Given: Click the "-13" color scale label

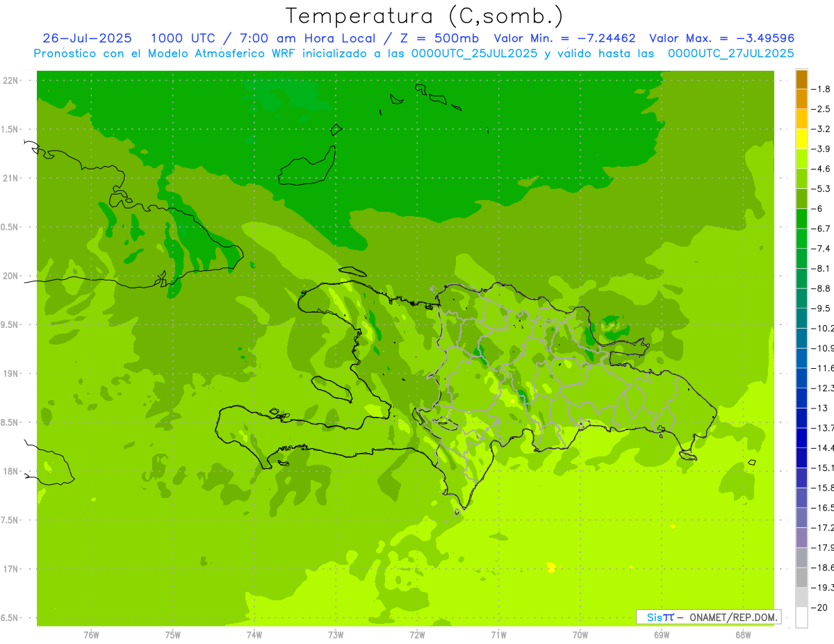Looking at the screenshot, I should tap(819, 408).
